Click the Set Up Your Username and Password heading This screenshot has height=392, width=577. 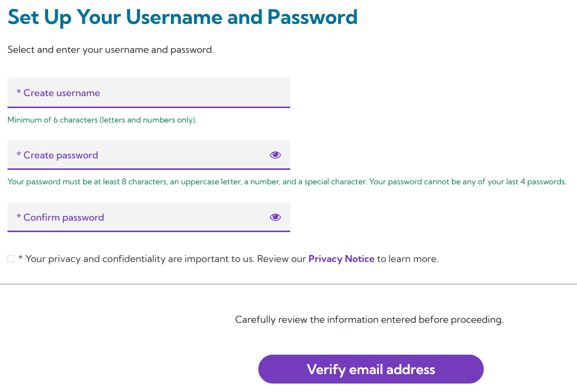click(x=183, y=17)
